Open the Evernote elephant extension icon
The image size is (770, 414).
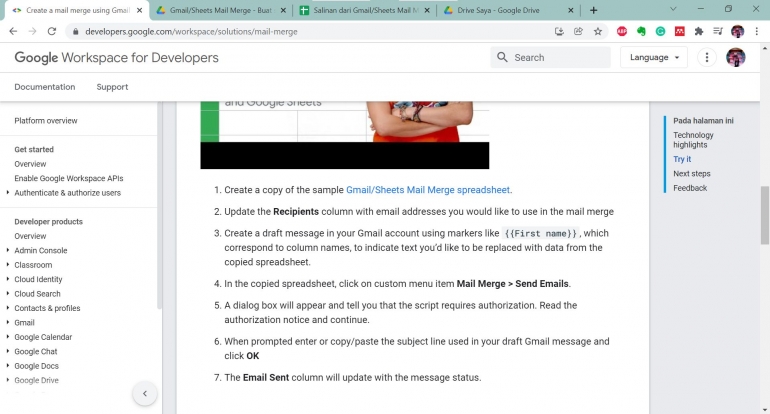click(641, 31)
